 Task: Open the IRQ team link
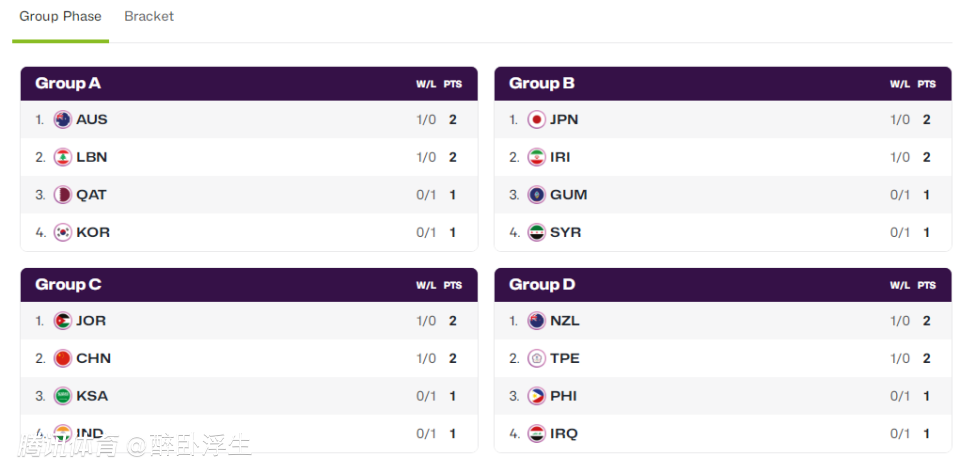(564, 434)
